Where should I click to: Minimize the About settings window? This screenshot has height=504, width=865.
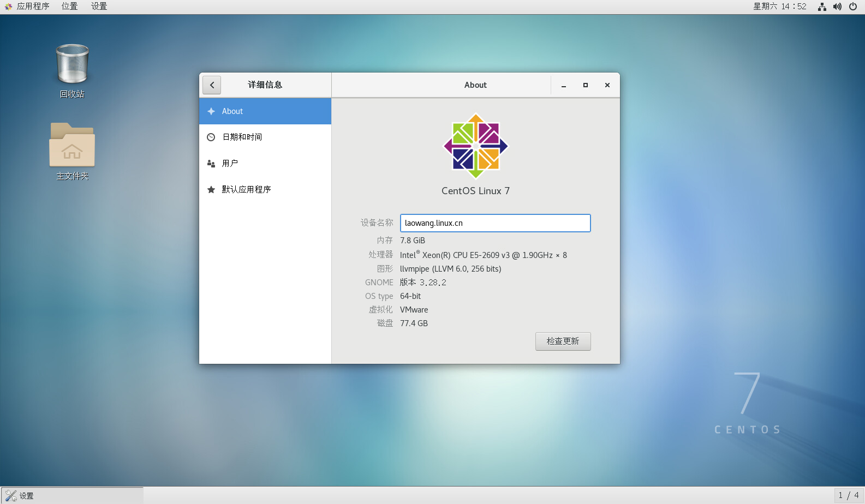coord(564,85)
